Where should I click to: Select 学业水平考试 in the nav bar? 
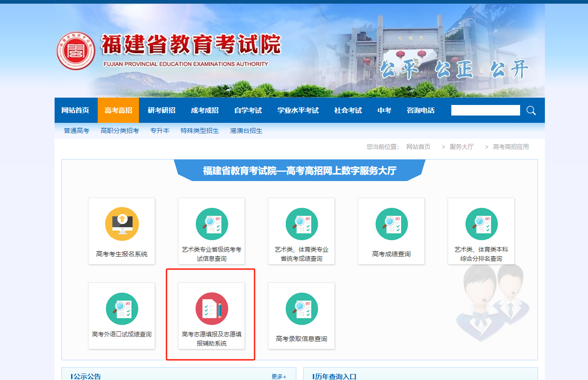click(298, 110)
